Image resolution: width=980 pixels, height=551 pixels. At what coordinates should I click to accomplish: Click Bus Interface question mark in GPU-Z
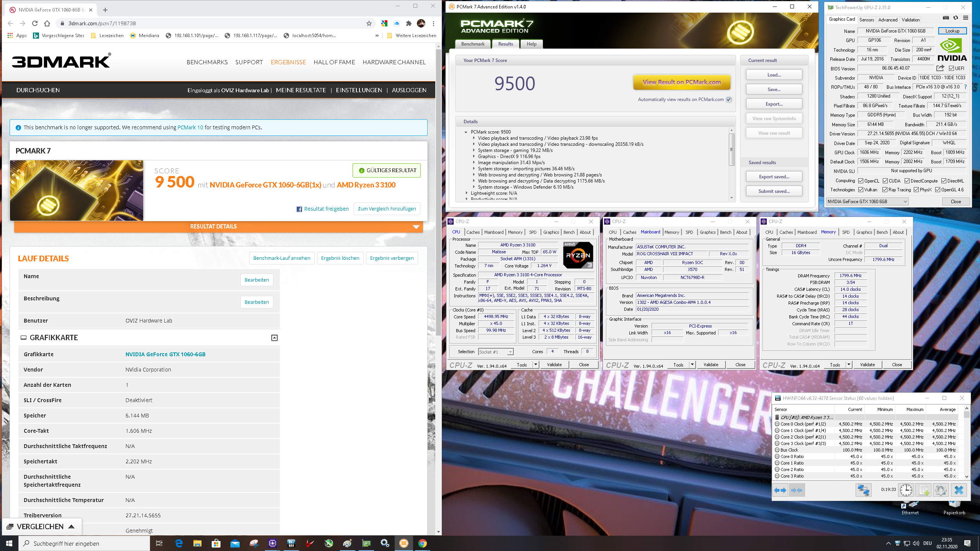point(965,87)
